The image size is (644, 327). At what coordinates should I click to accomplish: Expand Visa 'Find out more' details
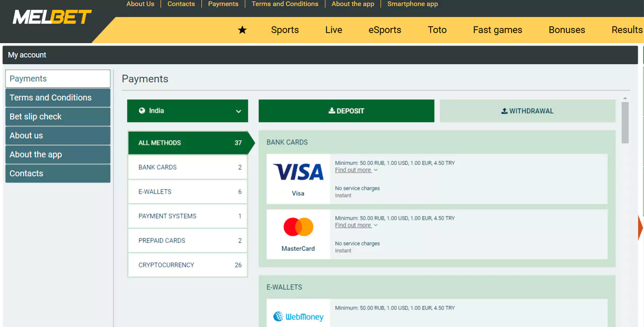pos(356,170)
